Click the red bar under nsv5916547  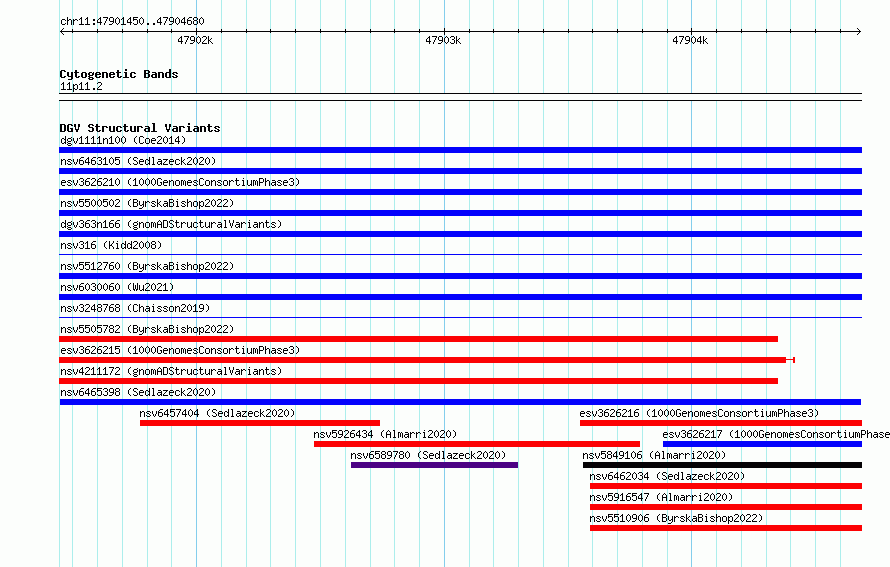click(x=726, y=507)
